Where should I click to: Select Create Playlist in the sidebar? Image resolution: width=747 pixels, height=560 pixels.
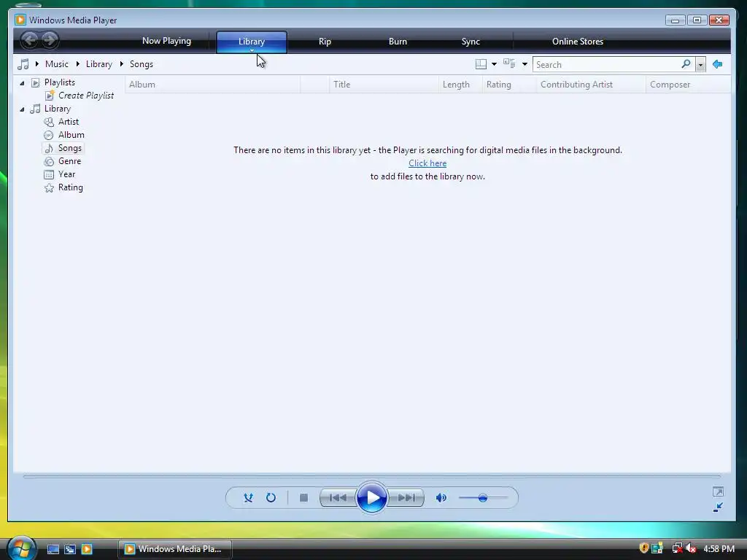(86, 96)
